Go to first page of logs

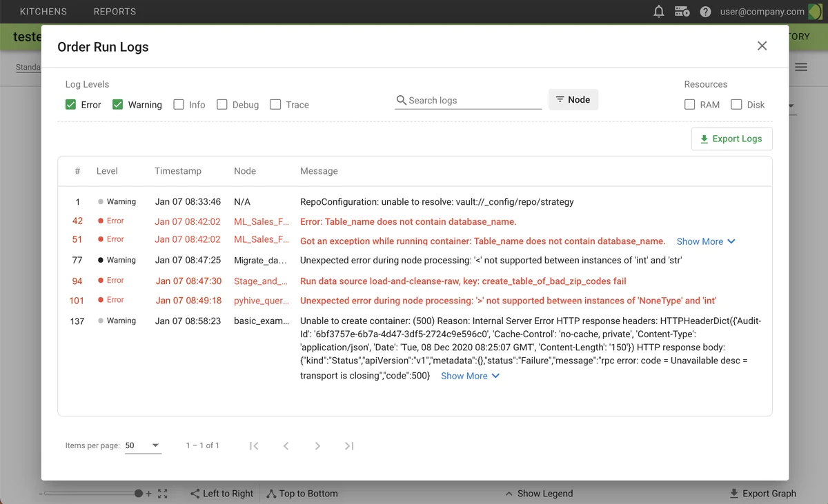pyautogui.click(x=254, y=446)
